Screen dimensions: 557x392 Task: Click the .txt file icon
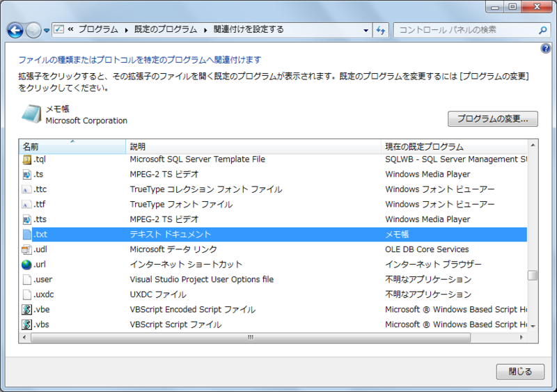click(x=26, y=235)
